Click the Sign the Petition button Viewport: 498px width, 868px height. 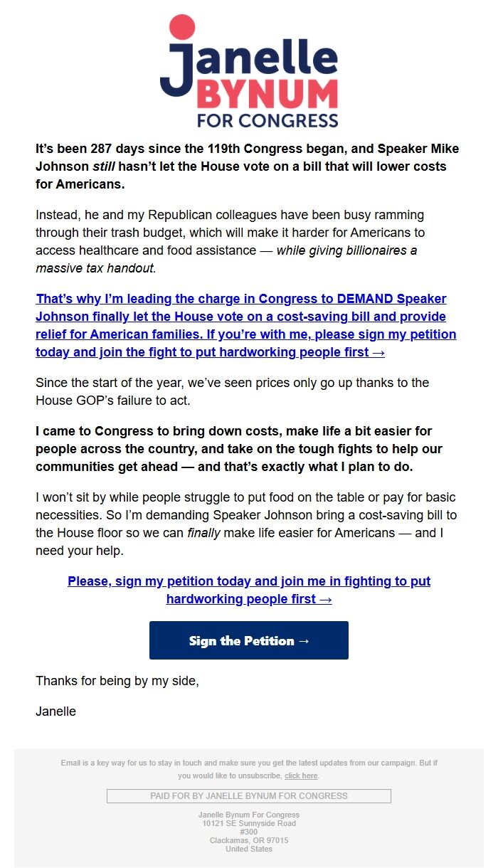249,640
